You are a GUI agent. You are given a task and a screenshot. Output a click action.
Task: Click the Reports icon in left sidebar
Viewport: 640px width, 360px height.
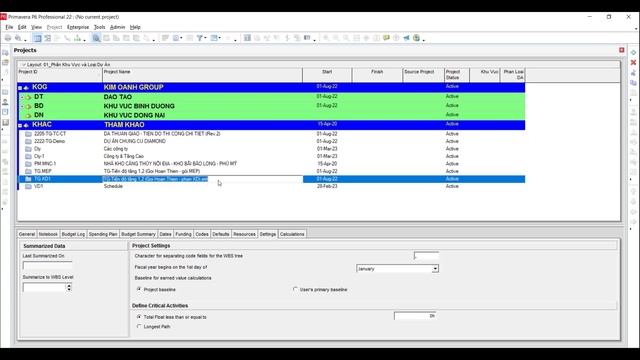click(x=5, y=112)
